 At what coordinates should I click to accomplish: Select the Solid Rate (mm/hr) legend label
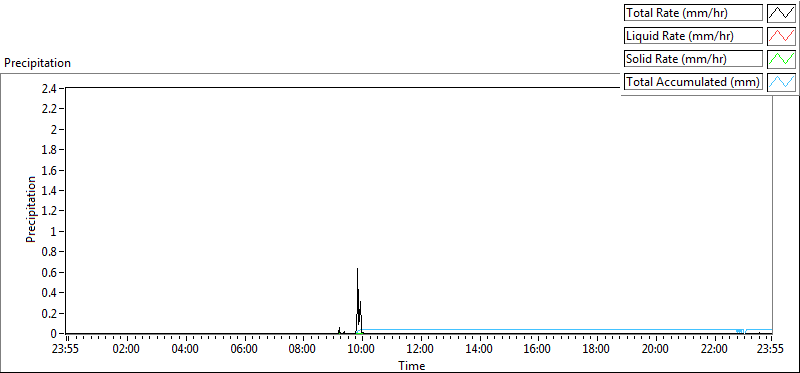[694, 59]
